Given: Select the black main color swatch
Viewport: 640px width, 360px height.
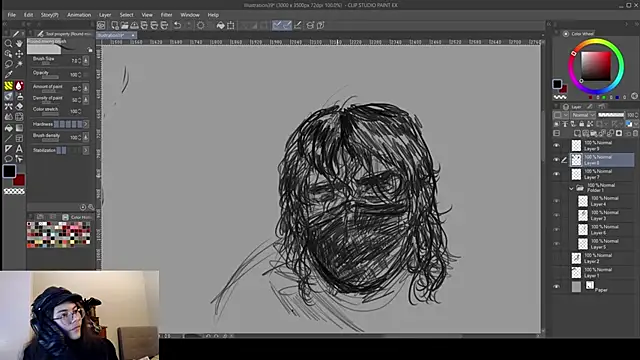Looking at the screenshot, I should [9, 171].
